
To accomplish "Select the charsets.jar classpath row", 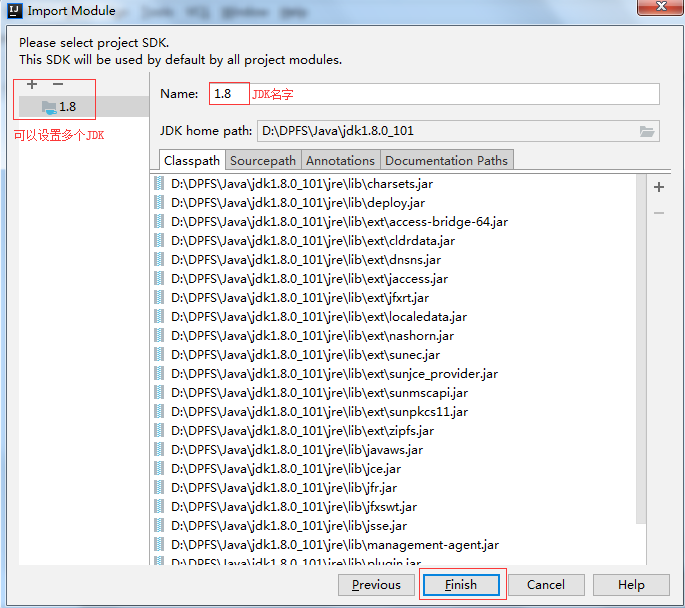I will 393,184.
